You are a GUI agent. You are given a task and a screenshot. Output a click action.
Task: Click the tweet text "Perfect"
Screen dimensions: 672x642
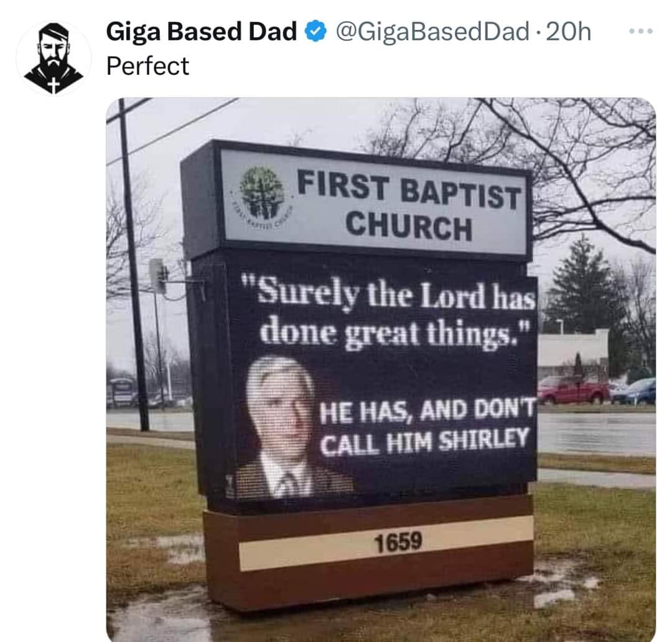147,65
